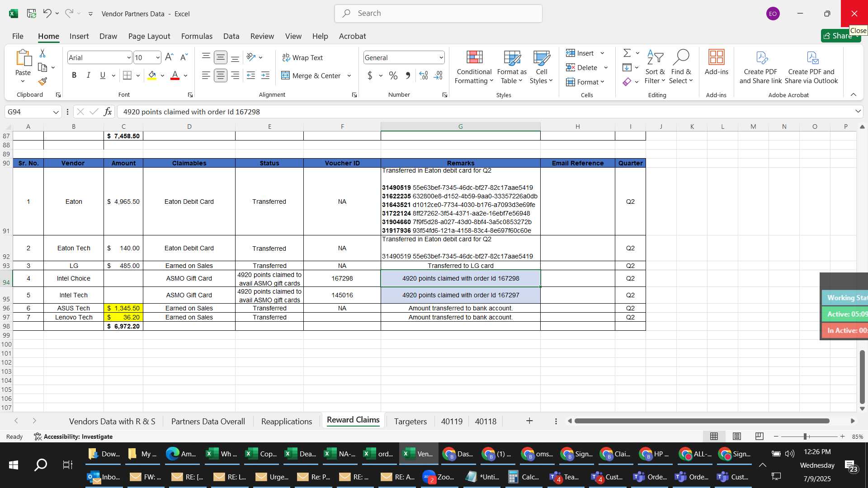Viewport: 868px width, 488px height.
Task: Click the Paste clipboard icon
Action: 23,58
